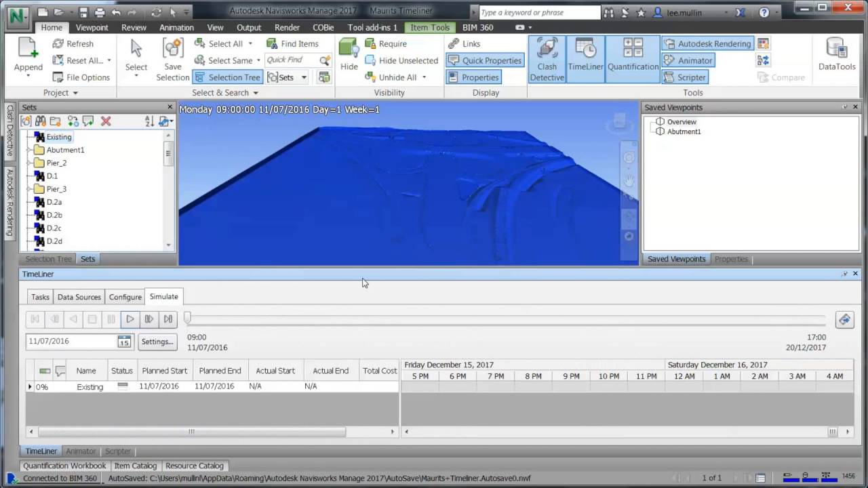Image resolution: width=868 pixels, height=488 pixels.
Task: Open the Scripter tool
Action: coord(685,77)
